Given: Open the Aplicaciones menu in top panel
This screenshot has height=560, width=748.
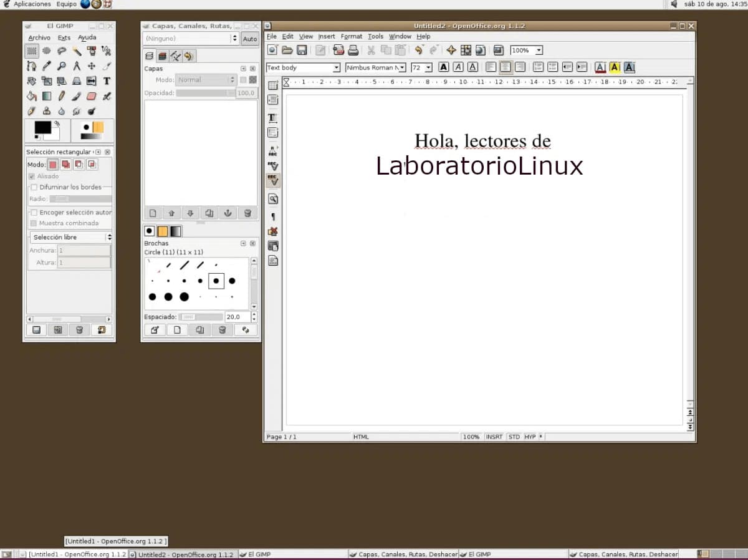Looking at the screenshot, I should [x=32, y=4].
